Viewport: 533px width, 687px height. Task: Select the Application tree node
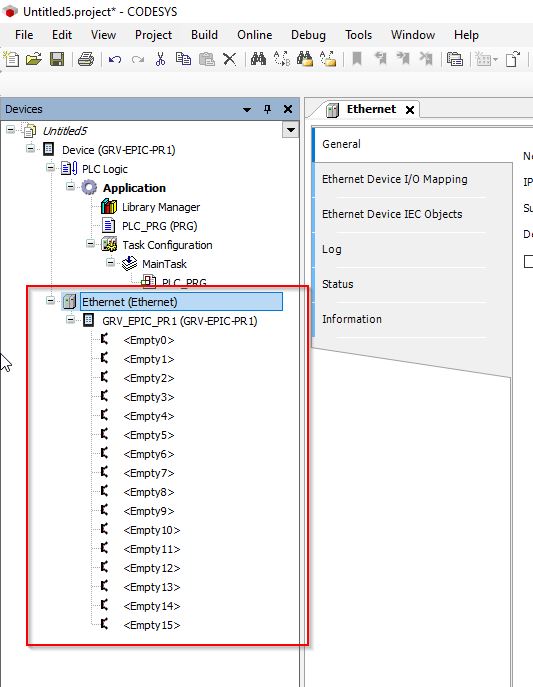pos(134,188)
